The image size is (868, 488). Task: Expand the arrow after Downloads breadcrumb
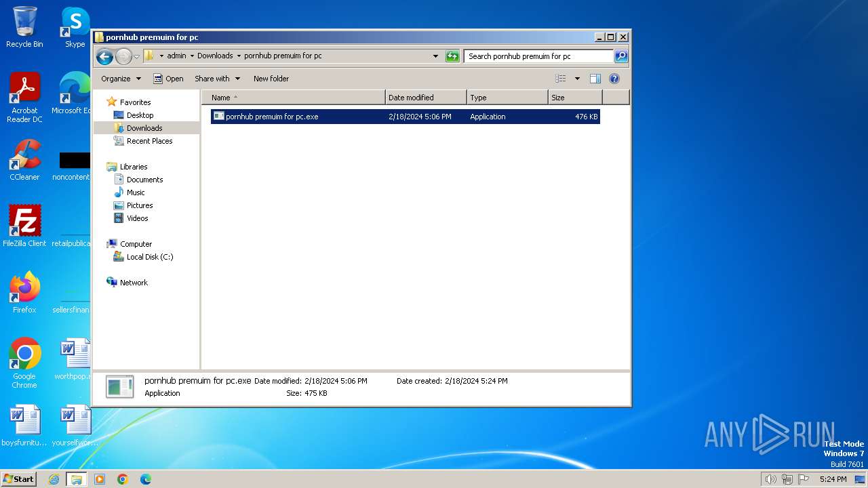[239, 56]
